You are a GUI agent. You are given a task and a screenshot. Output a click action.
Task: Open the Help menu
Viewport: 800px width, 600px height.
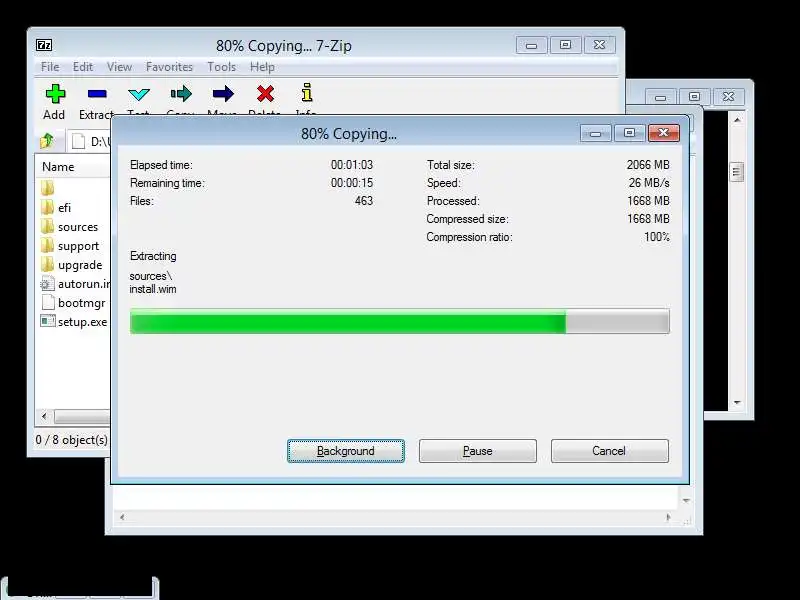[x=262, y=67]
